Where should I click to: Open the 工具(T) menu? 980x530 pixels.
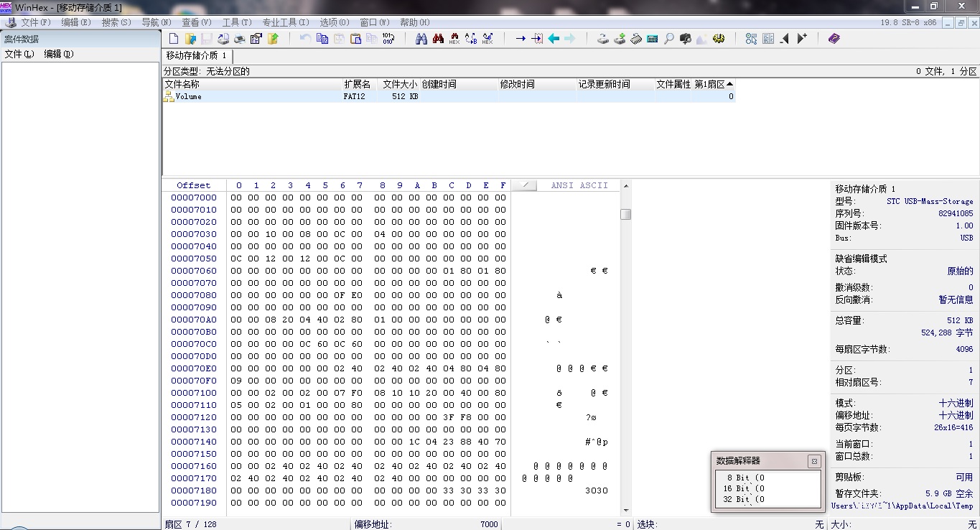point(236,22)
